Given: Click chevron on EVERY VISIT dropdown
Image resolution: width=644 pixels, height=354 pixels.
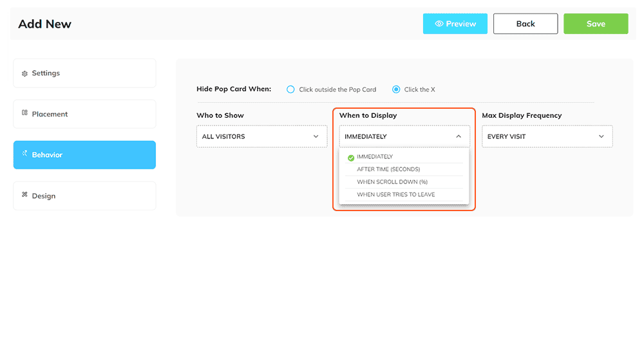Looking at the screenshot, I should click(601, 136).
